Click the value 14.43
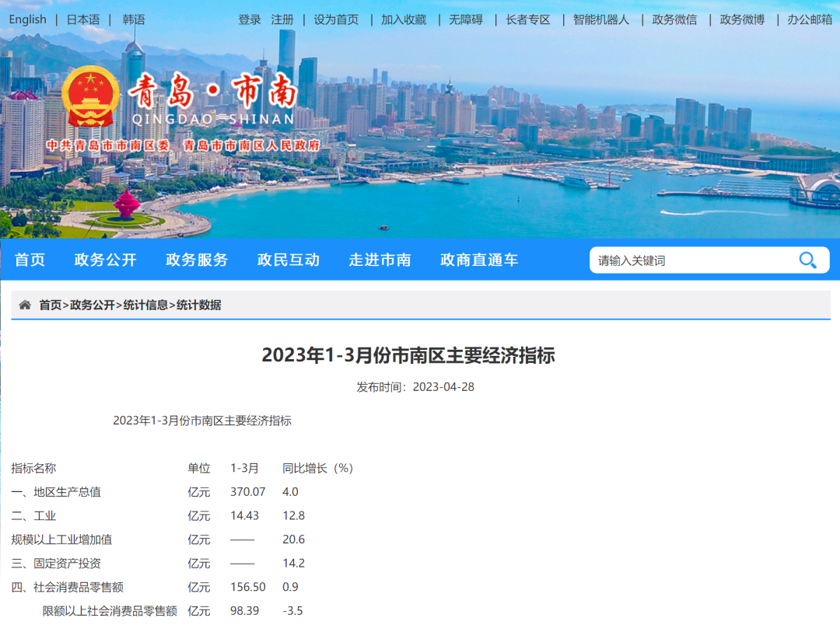Viewport: 840px width, 632px height. (x=245, y=515)
